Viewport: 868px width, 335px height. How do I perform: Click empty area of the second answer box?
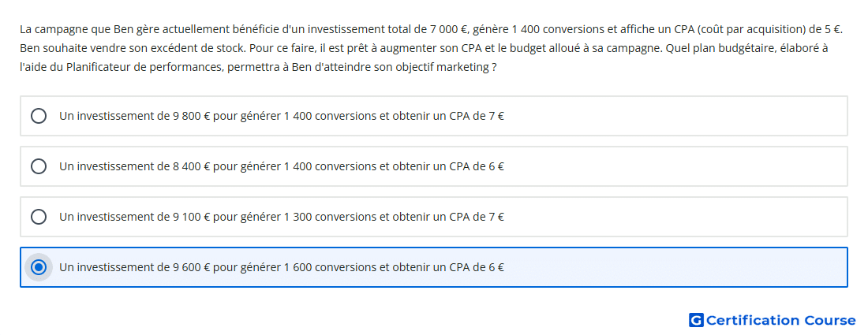[675, 166]
